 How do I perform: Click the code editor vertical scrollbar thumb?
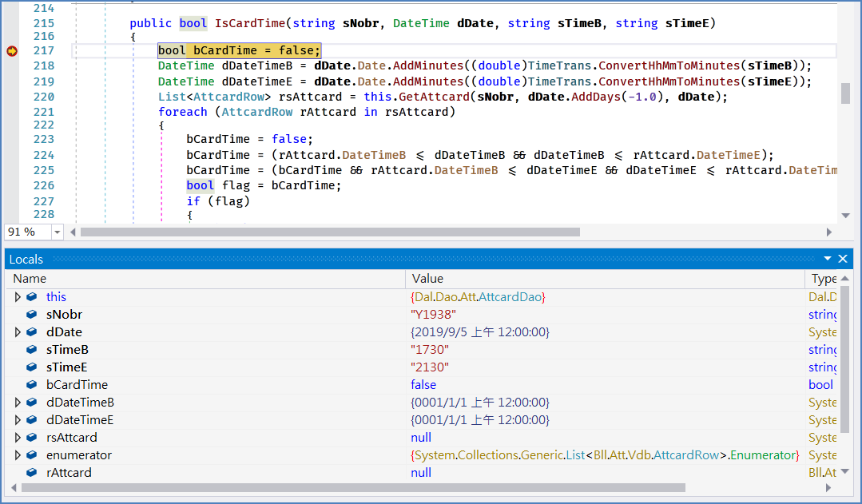point(845,93)
